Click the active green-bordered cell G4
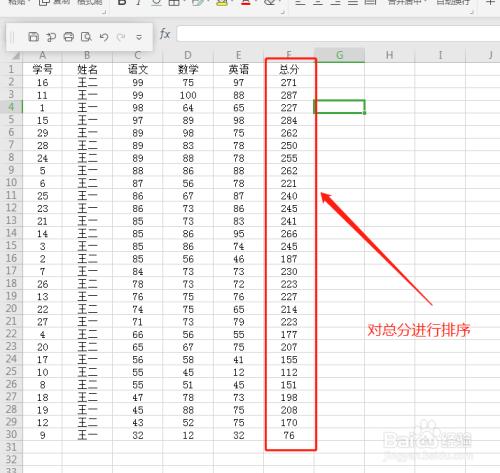The image size is (500, 473). tap(339, 107)
